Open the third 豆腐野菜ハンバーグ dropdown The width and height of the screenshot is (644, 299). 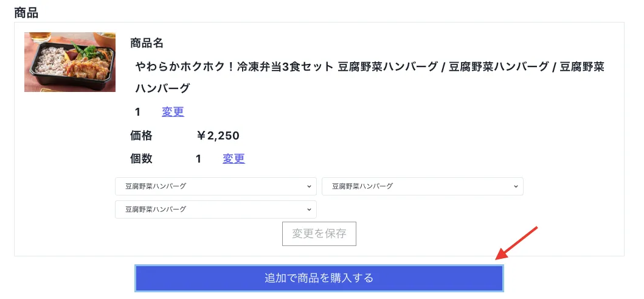[215, 209]
